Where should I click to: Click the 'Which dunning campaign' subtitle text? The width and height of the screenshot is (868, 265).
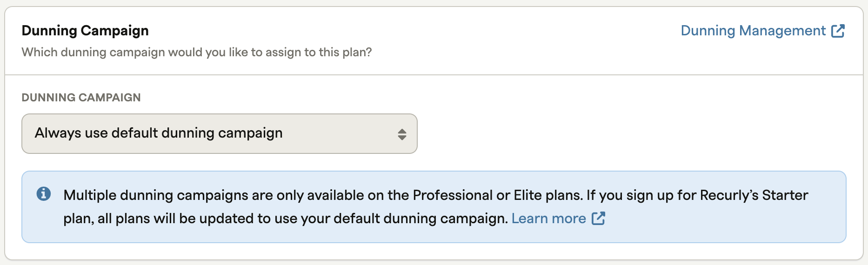coord(197,52)
